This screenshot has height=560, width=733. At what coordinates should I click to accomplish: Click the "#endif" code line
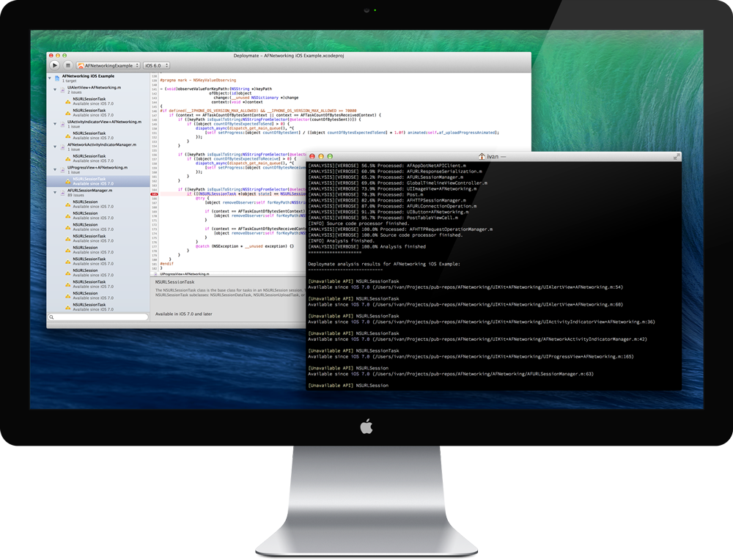click(167, 264)
